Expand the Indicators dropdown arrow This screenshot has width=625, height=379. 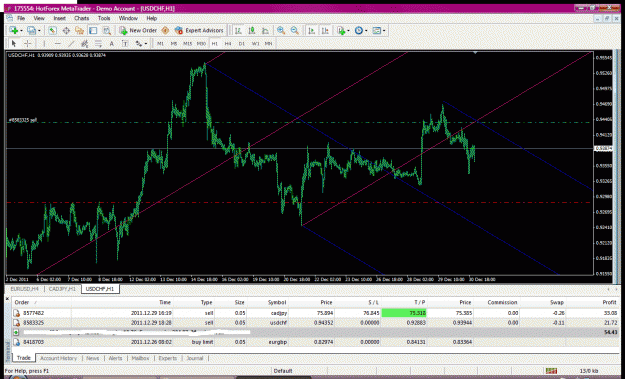tap(348, 31)
